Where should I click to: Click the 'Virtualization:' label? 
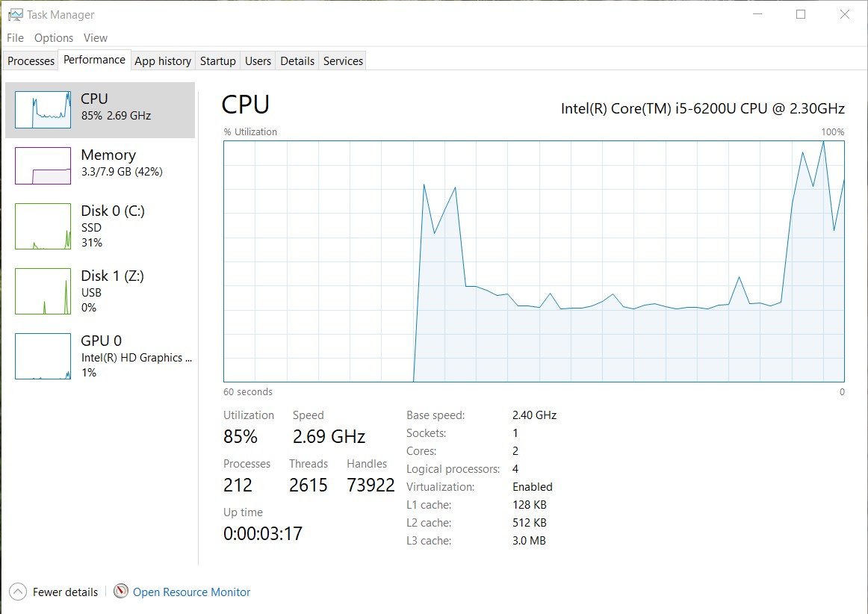point(440,487)
